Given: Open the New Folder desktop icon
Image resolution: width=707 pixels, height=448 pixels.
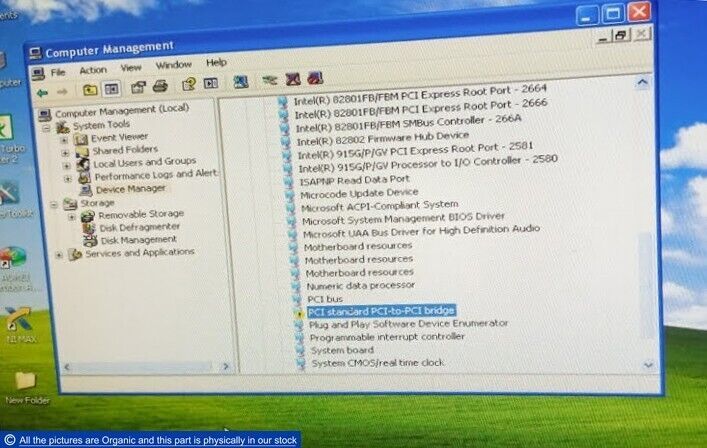Looking at the screenshot, I should pos(26,387).
